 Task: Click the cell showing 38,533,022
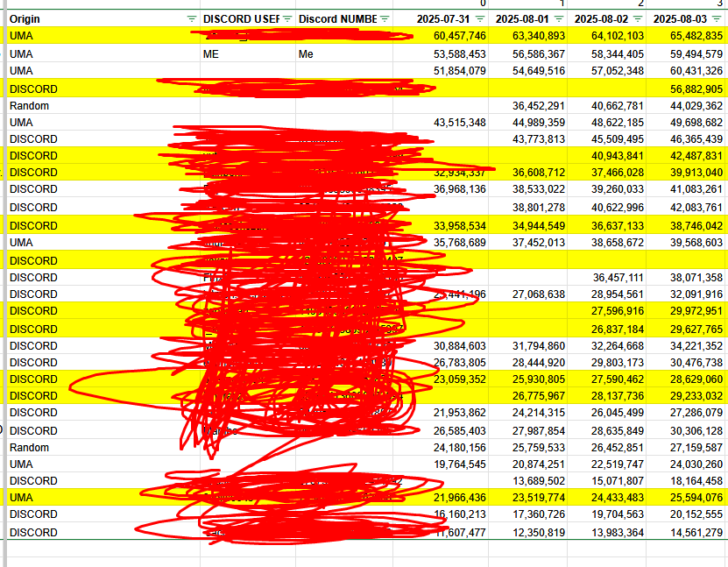527,189
